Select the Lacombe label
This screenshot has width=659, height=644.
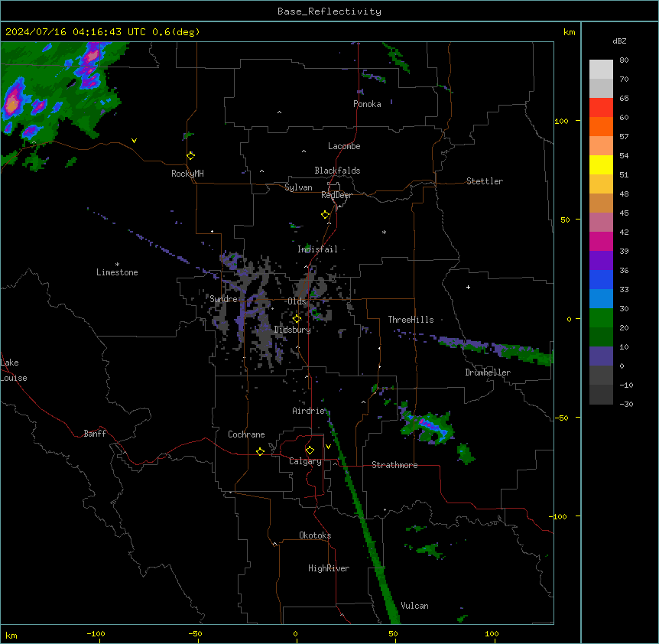(x=344, y=146)
